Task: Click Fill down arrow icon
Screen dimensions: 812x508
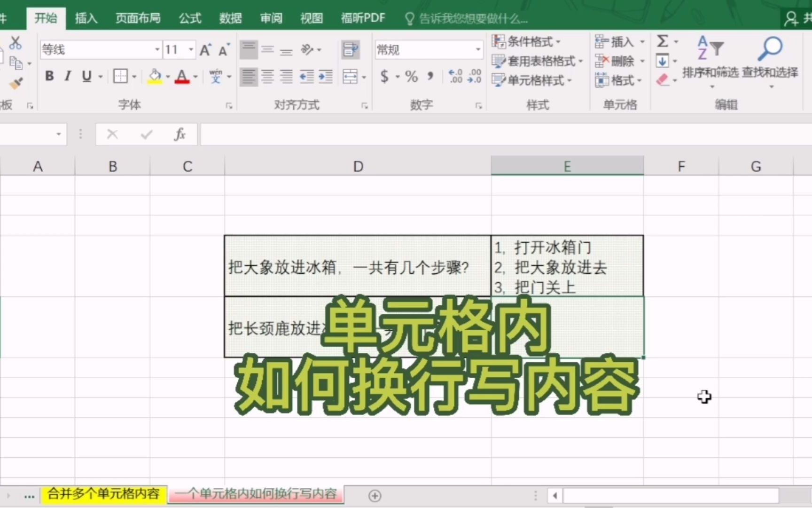Action: click(662, 61)
